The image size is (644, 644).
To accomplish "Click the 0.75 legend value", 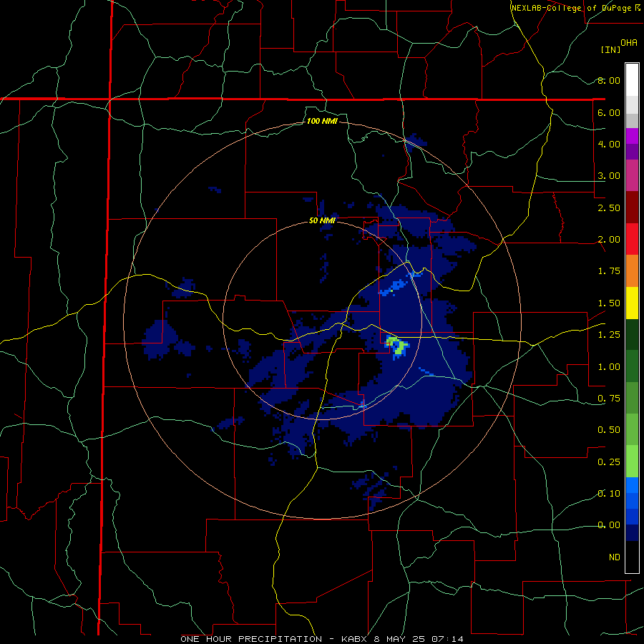I will [609, 399].
